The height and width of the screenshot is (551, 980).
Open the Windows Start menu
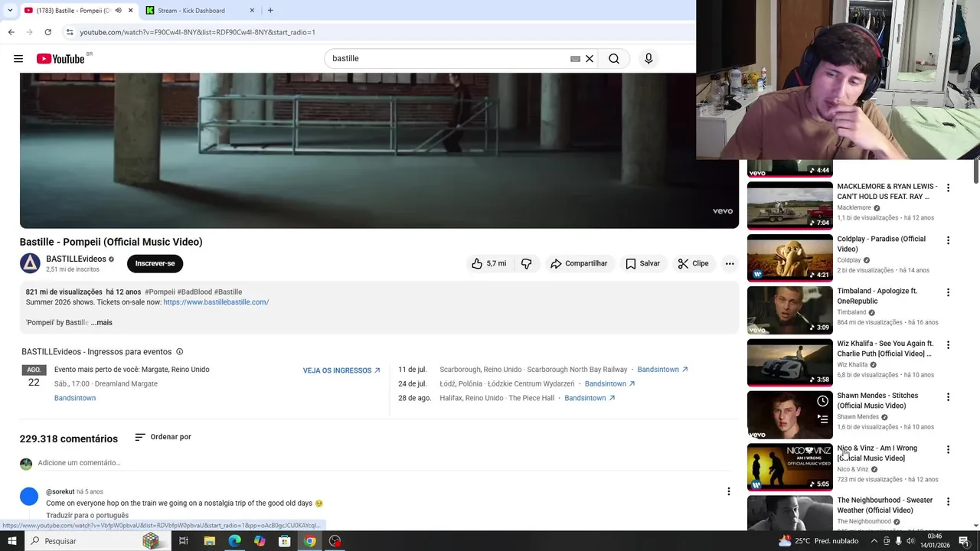[x=11, y=541]
